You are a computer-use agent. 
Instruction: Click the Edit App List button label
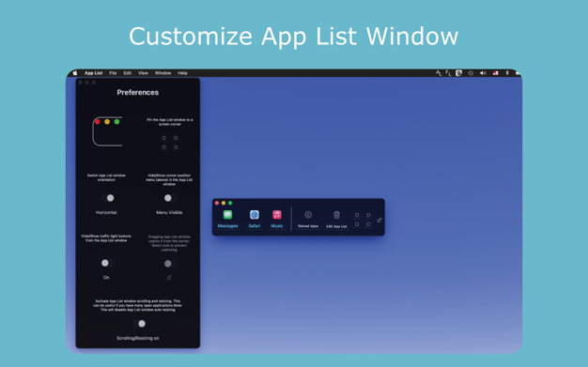click(x=337, y=226)
